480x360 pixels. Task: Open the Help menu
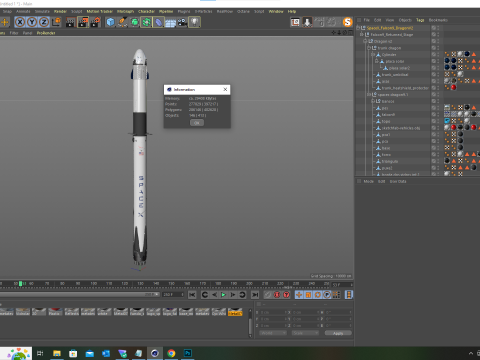click(x=292, y=11)
